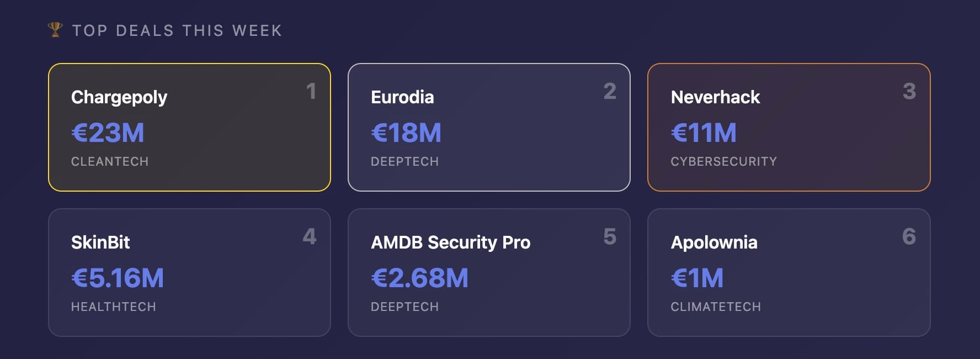This screenshot has height=359, width=980.
Task: Select the CYBERSECURITY category label
Action: 723,161
